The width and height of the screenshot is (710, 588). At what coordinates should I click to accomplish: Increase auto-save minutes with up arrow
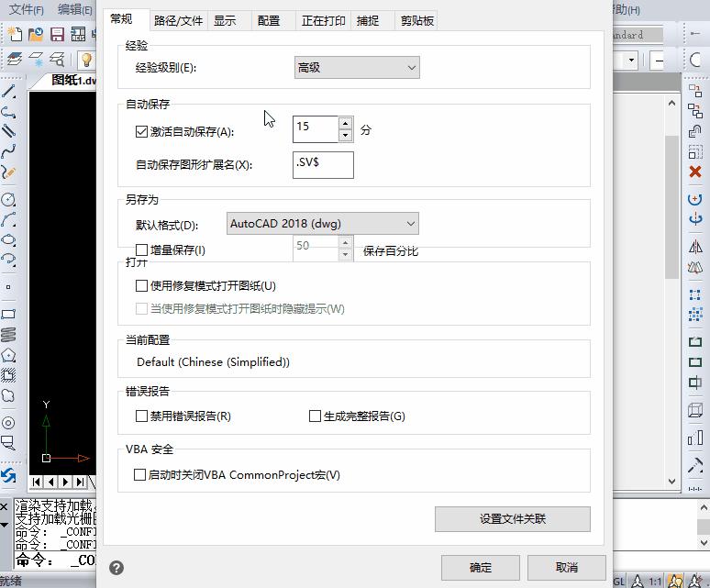[x=346, y=123]
